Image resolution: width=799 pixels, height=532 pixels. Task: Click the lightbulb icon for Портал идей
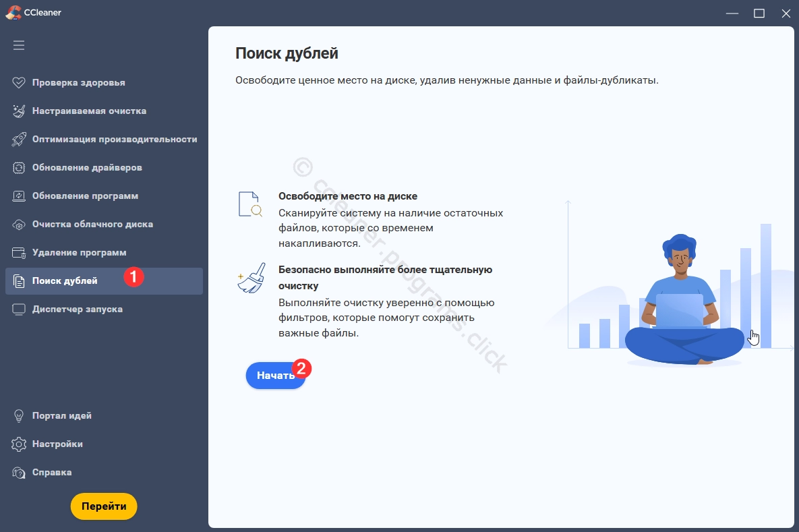point(19,416)
